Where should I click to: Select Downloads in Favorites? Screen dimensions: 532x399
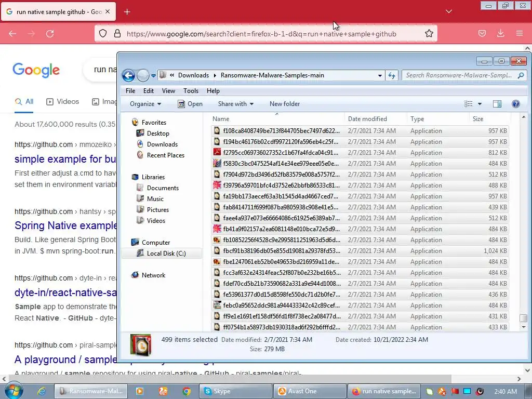click(162, 144)
